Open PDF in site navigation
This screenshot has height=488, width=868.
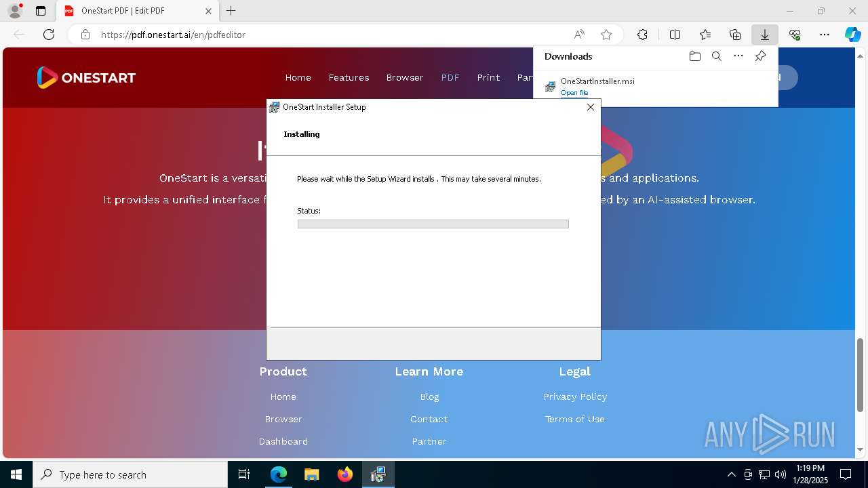(x=450, y=77)
